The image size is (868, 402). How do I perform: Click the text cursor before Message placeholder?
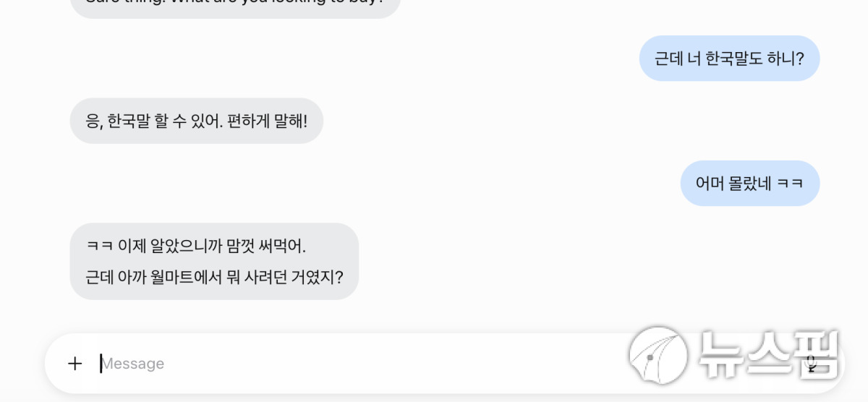(101, 364)
